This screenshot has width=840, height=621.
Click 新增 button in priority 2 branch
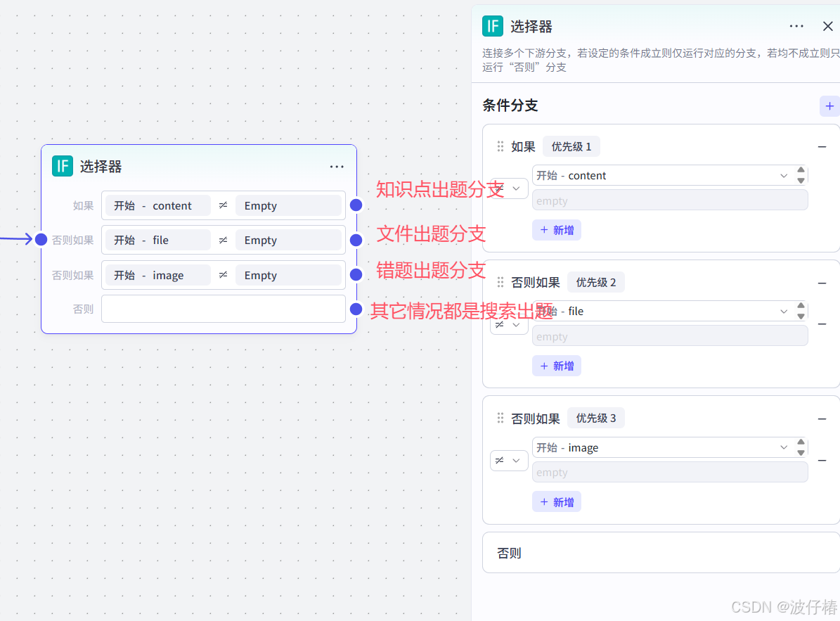pyautogui.click(x=557, y=366)
